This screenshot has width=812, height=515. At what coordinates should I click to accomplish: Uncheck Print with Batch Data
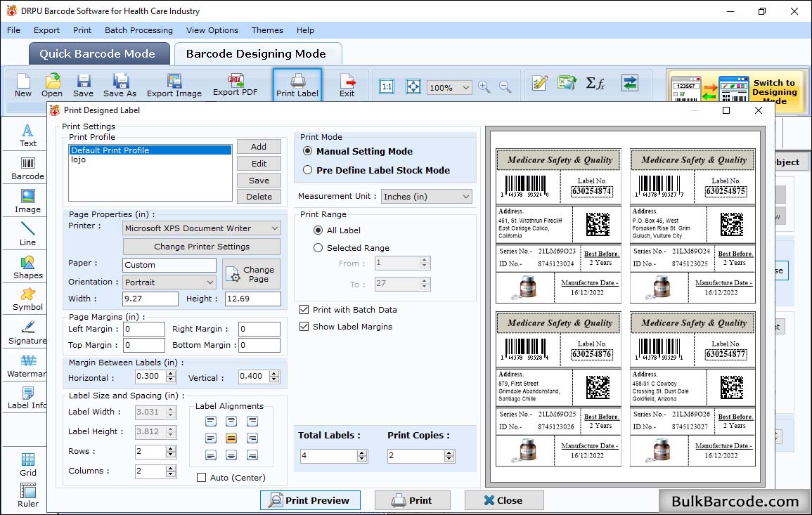point(304,310)
